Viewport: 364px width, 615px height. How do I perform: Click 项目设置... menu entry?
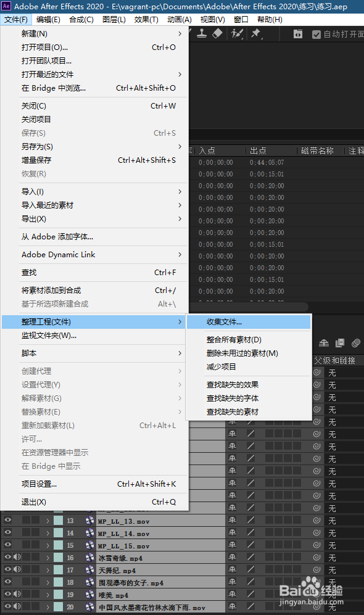tap(94, 484)
